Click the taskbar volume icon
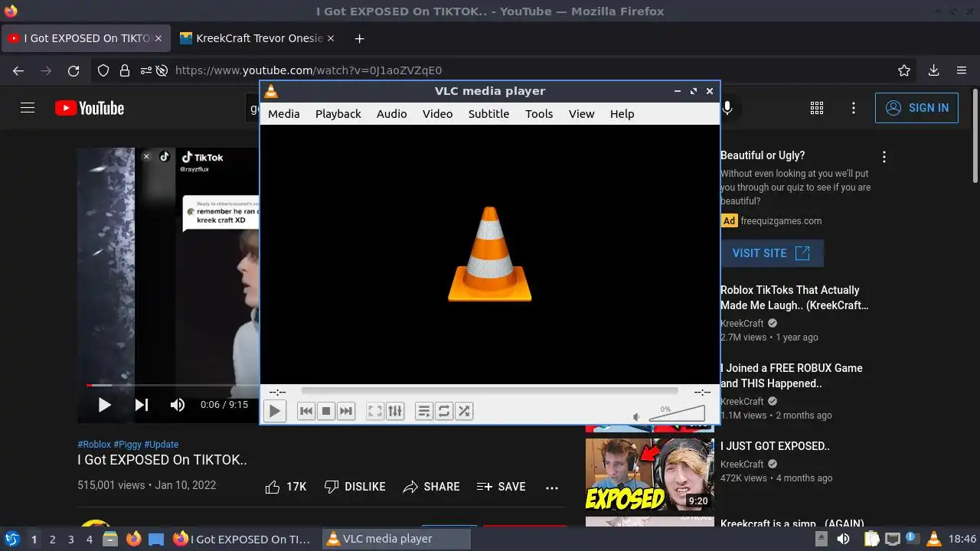 pyautogui.click(x=843, y=539)
